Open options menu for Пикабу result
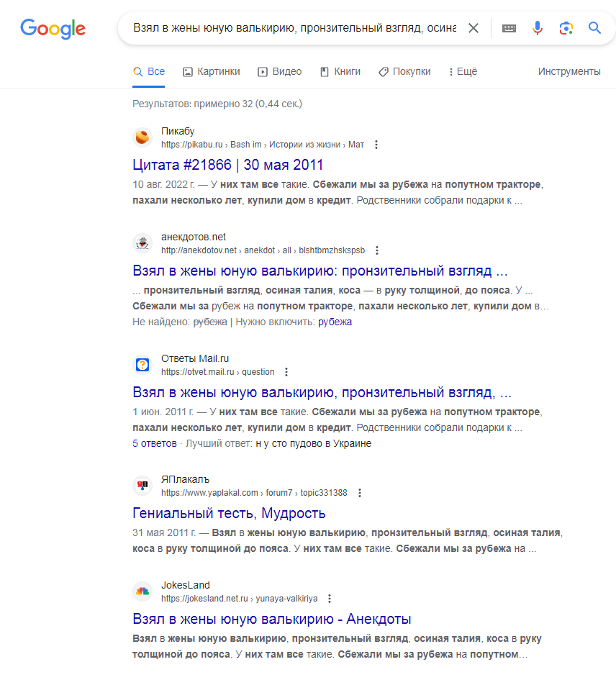 tap(376, 145)
